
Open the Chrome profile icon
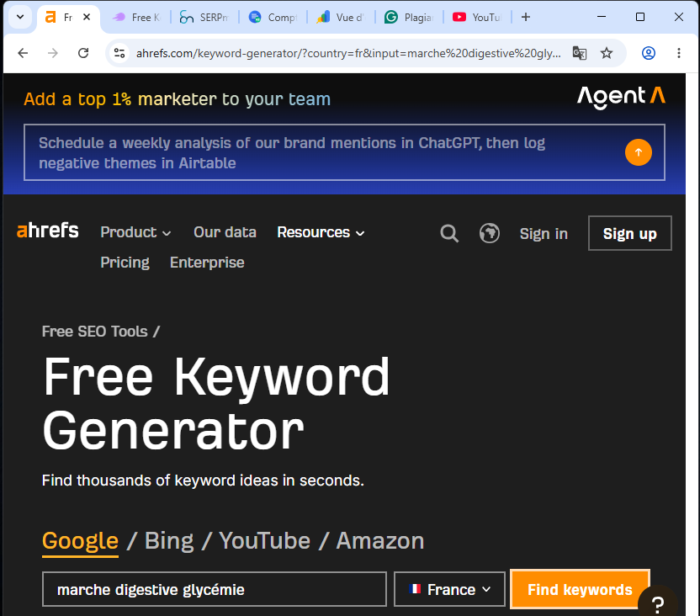point(648,53)
